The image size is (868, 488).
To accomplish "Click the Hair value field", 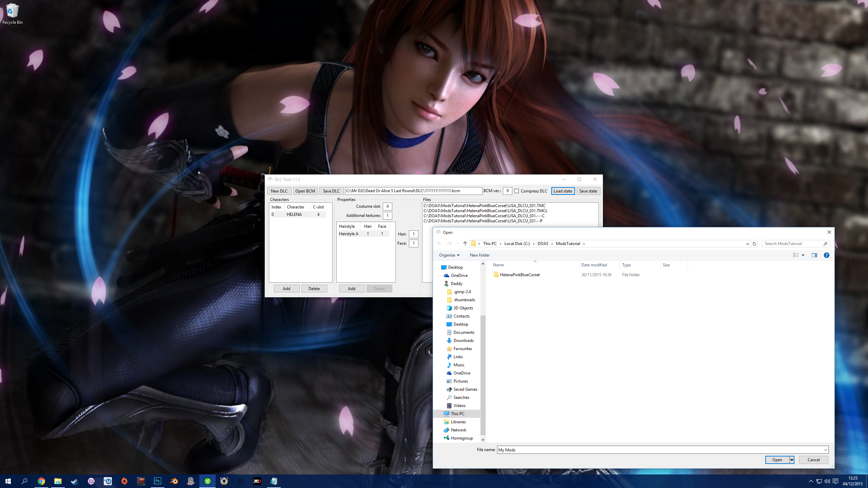I will (413, 234).
